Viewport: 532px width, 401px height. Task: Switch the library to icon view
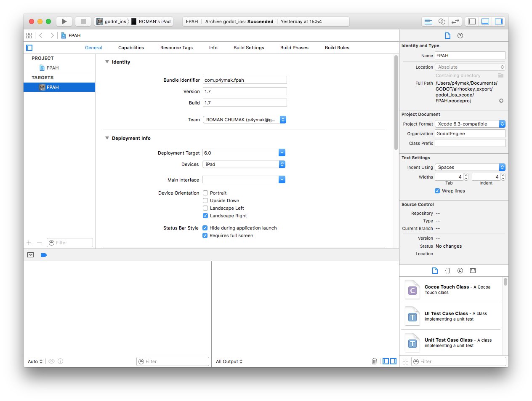(x=406, y=361)
